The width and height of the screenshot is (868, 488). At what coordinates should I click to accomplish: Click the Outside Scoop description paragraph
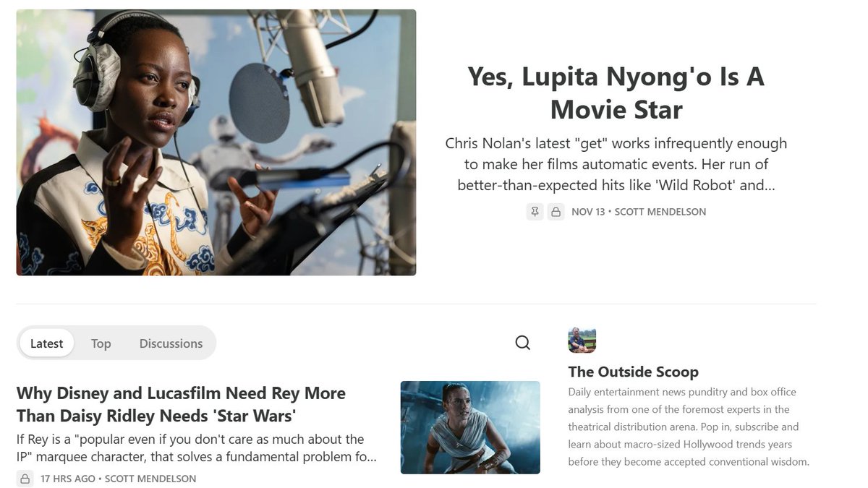(x=688, y=427)
